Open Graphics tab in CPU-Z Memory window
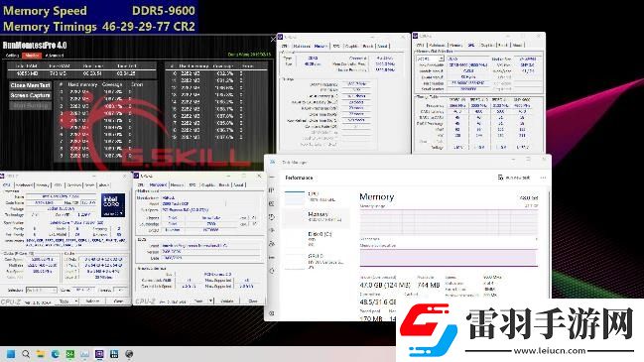Viewport: 644px width, 362px height. coord(351,46)
